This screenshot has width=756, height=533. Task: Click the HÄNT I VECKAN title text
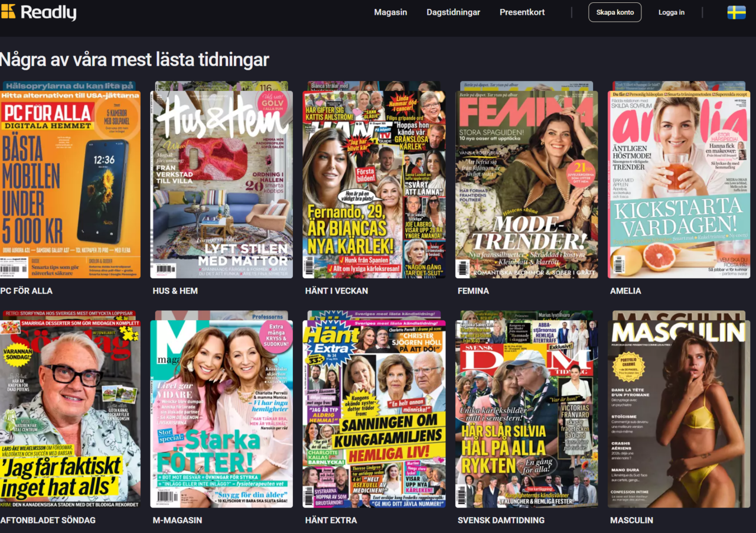click(337, 291)
